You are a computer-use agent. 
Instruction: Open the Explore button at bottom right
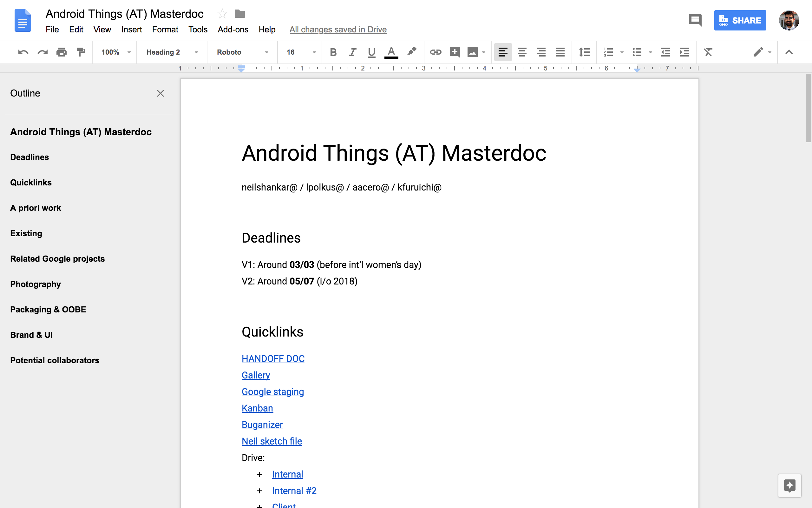[x=789, y=485]
